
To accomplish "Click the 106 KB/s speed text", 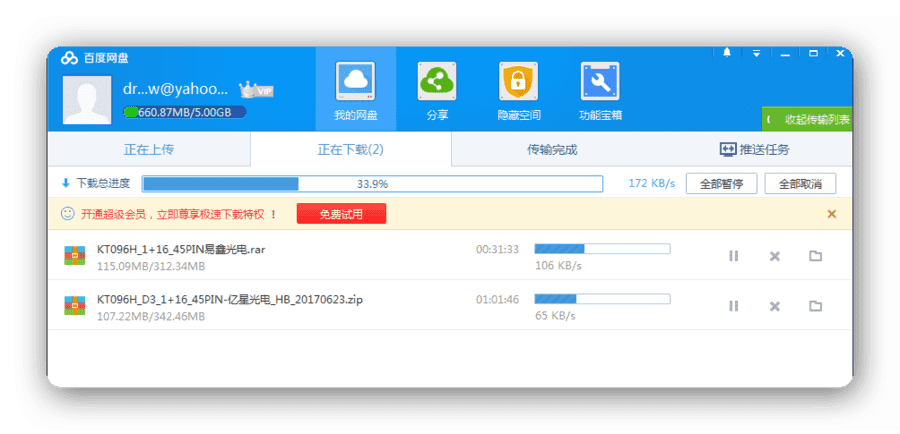I will pyautogui.click(x=558, y=266).
